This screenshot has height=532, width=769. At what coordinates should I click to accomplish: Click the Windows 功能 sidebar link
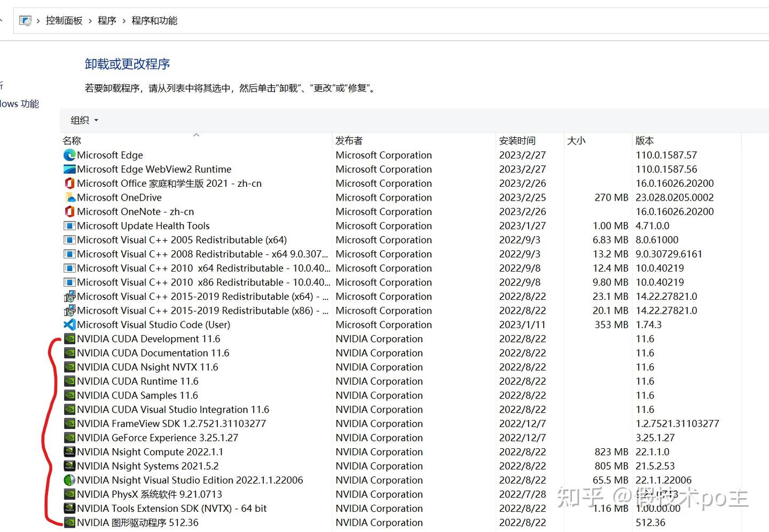click(19, 104)
